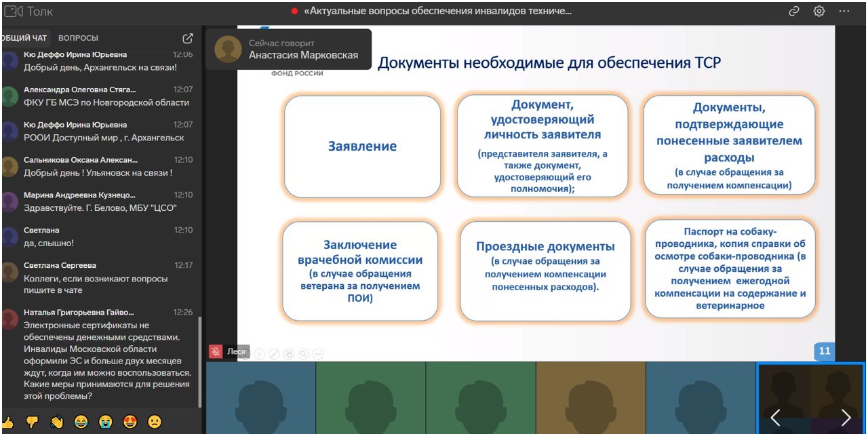Click the Толк camera logo
Screen dimensions: 868x434
click(x=13, y=12)
